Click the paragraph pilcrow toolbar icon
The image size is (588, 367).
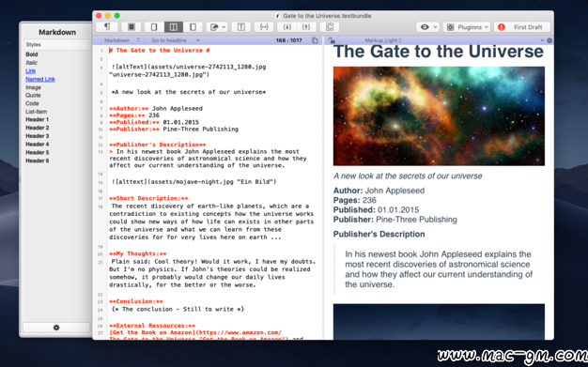[x=107, y=27]
